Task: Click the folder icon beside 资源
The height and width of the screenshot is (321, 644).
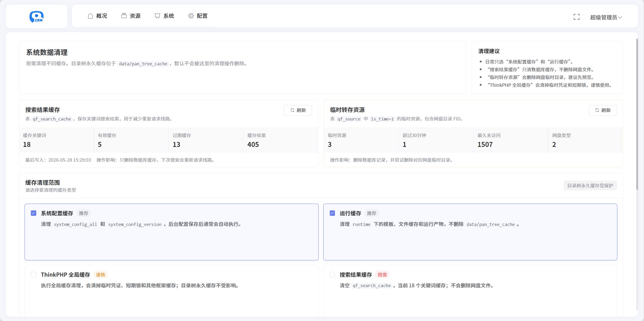Action: pyautogui.click(x=124, y=16)
